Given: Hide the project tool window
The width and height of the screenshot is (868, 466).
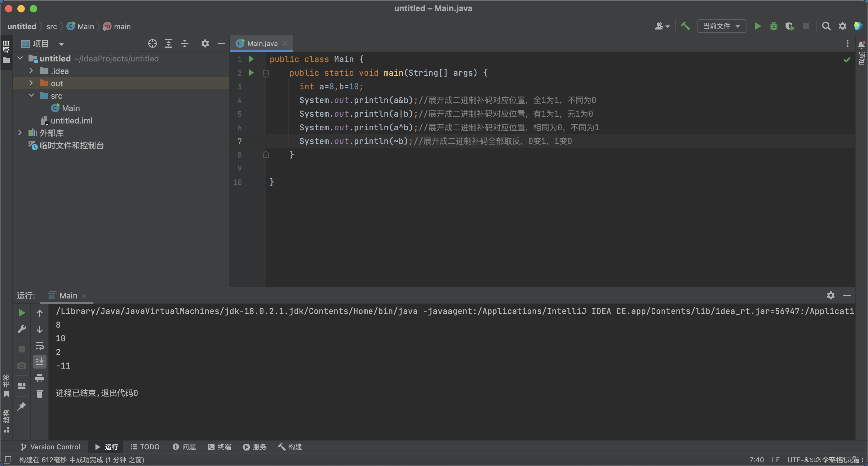Looking at the screenshot, I should point(221,43).
